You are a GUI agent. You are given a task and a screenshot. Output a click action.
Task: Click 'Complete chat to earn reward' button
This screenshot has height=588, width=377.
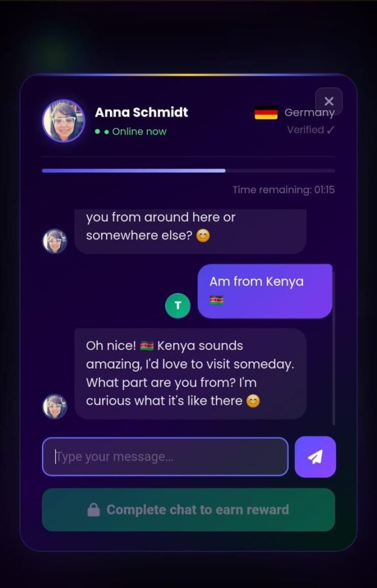[188, 510]
